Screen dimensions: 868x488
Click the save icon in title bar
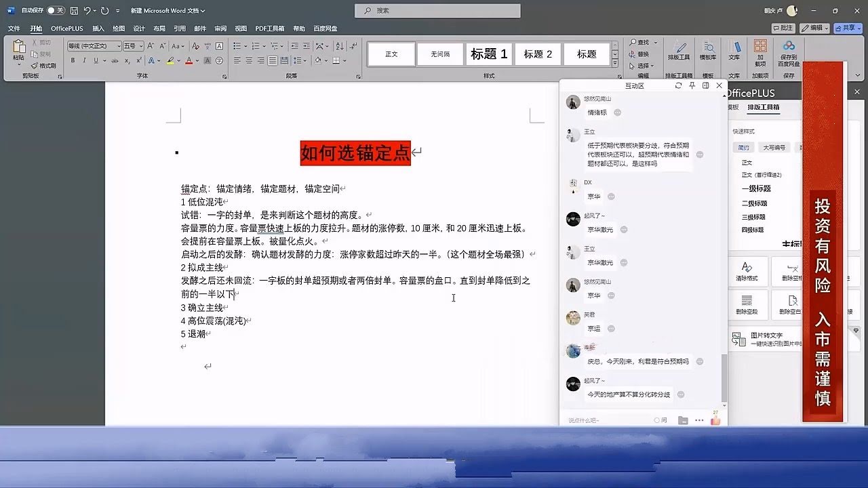click(73, 11)
